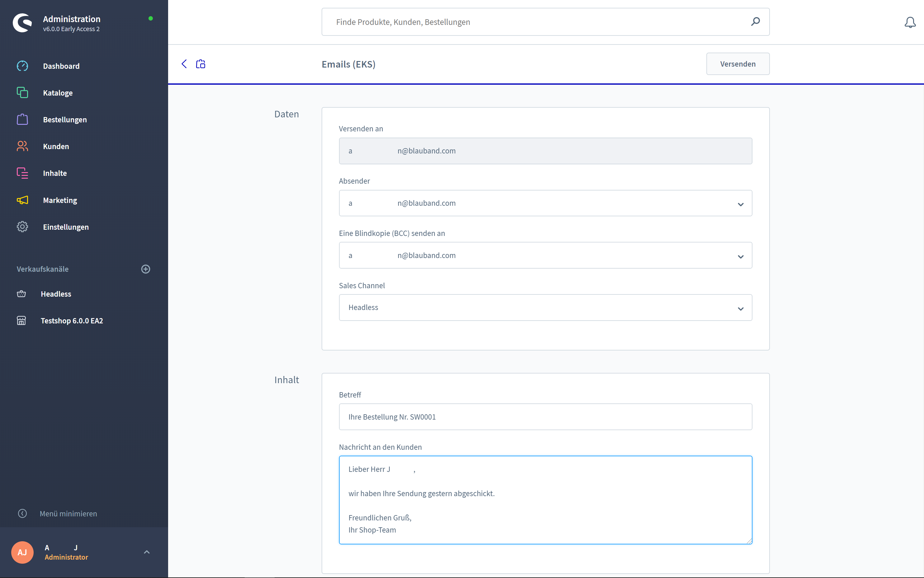Click the Betreff subject field
Viewport: 924px width, 578px height.
coord(545,417)
